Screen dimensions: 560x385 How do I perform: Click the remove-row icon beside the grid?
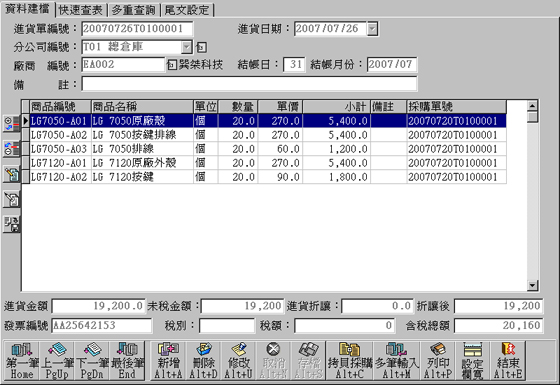[x=12, y=149]
